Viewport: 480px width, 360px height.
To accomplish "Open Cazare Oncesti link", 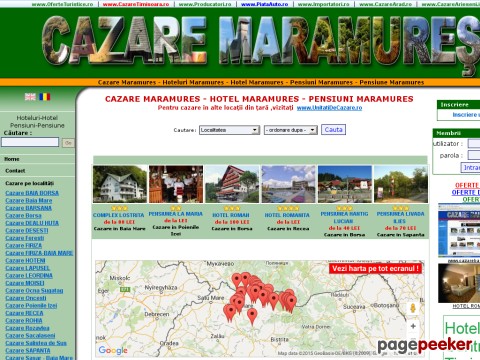I will pyautogui.click(x=26, y=298).
